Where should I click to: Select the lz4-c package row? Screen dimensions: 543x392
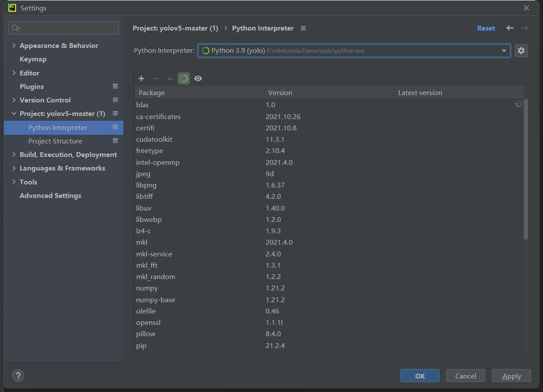(x=329, y=231)
